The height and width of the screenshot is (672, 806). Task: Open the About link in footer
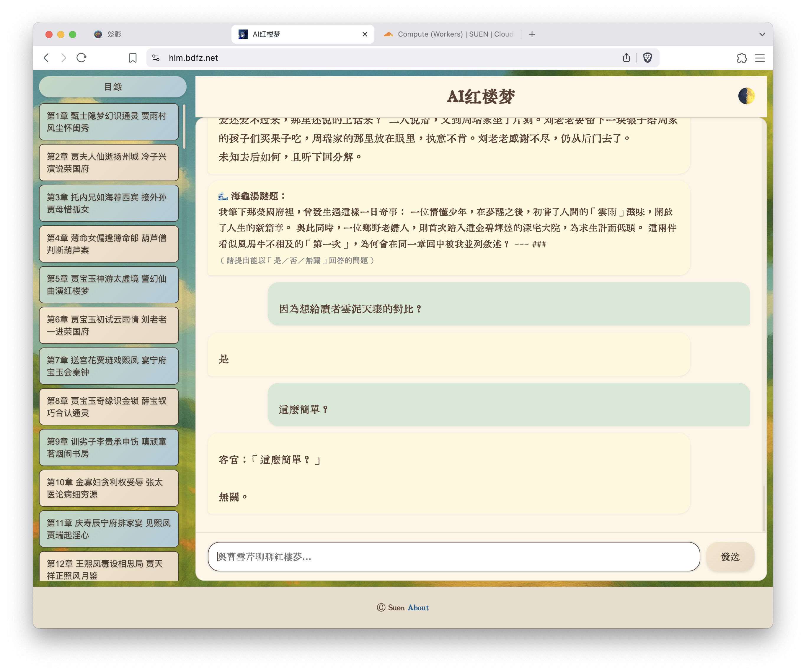pos(418,608)
